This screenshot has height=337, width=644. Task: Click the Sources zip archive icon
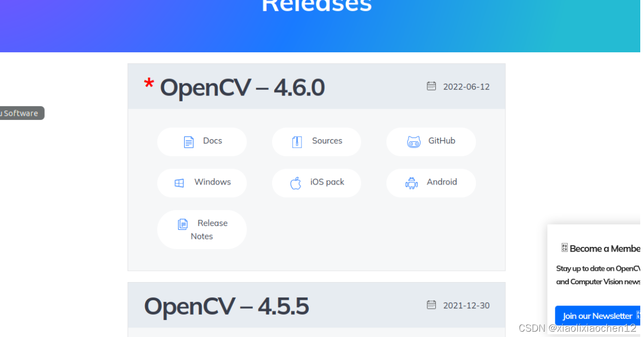click(297, 142)
